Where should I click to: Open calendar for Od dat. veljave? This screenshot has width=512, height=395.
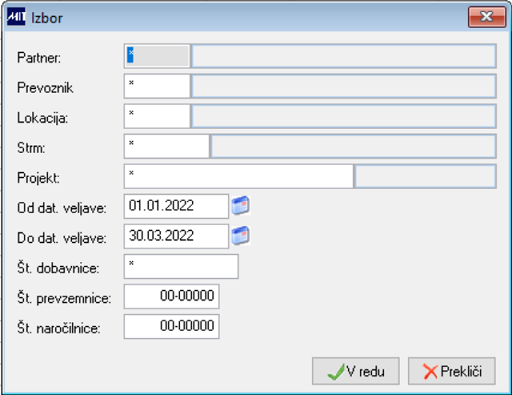(x=241, y=205)
